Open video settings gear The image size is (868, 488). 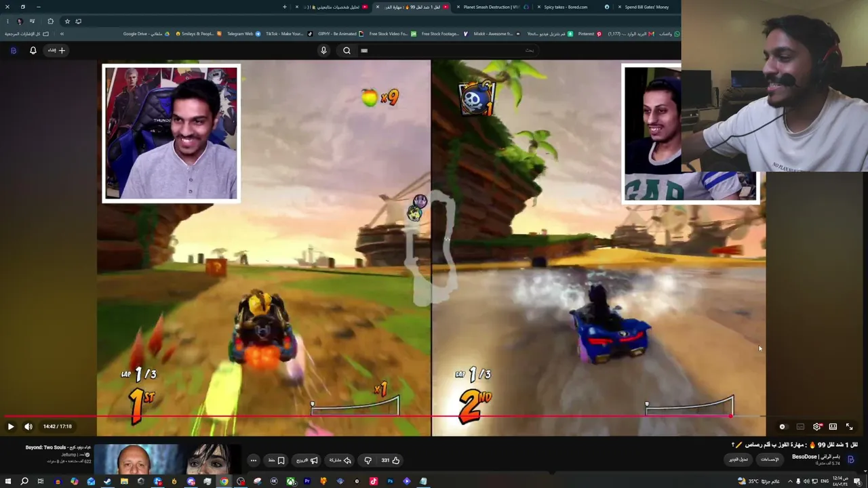(817, 426)
